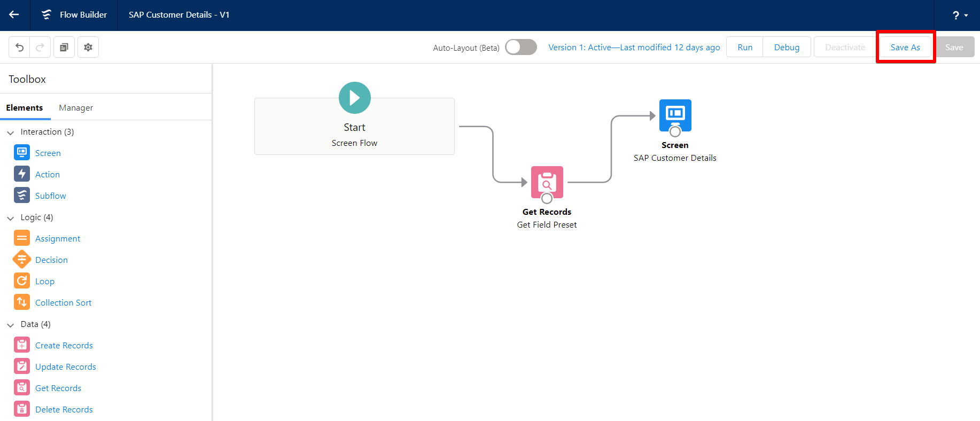Screen dimensions: 980x421
Task: Click the Loop element icon
Action: [x=22, y=280]
